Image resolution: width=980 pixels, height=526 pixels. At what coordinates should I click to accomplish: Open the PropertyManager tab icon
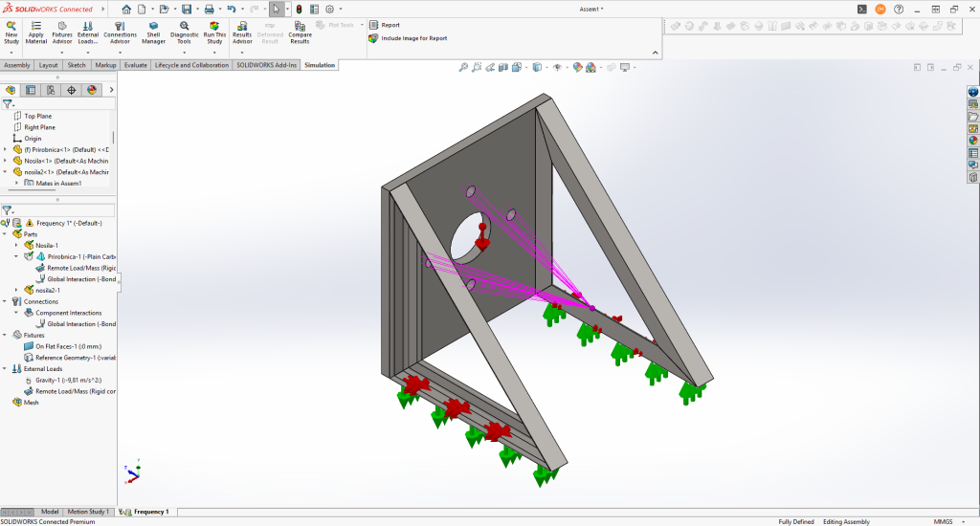pos(31,90)
